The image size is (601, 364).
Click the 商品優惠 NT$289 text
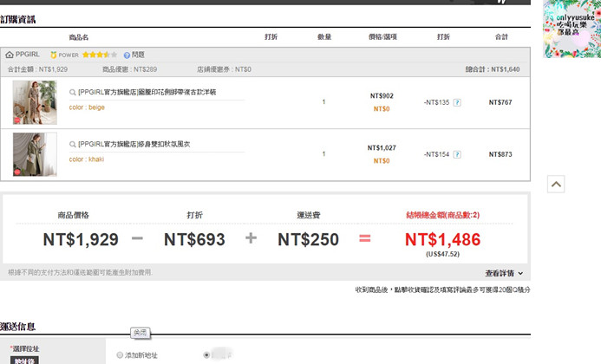point(129,69)
